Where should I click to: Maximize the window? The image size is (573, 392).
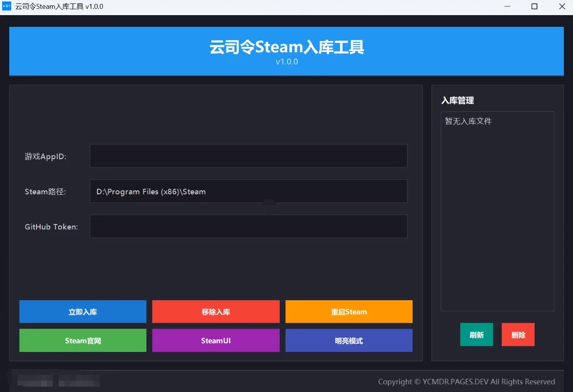[x=534, y=6]
